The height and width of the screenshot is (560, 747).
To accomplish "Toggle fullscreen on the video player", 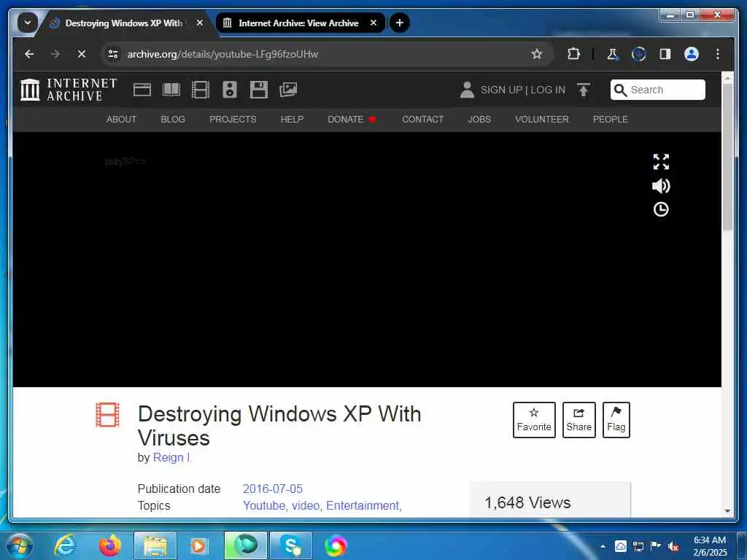I will [x=661, y=161].
